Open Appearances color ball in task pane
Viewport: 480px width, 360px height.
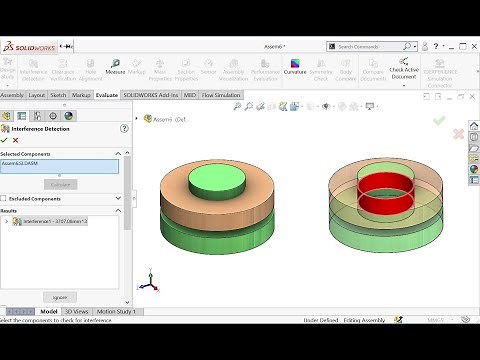coord(474,169)
